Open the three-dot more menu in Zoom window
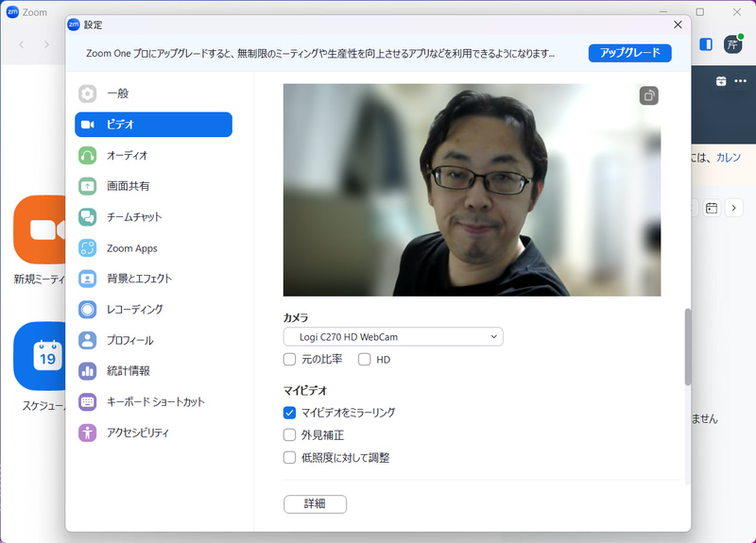Image resolution: width=756 pixels, height=543 pixels. click(741, 81)
